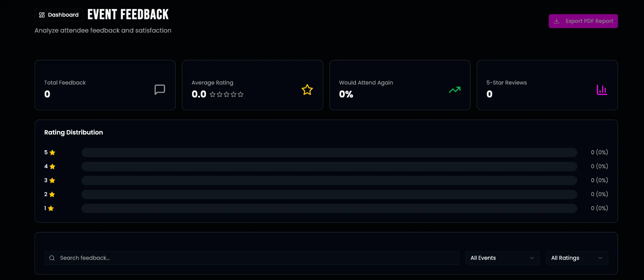The height and width of the screenshot is (280, 644).
Task: Click the 0 (0%) count in 3-star row
Action: pyautogui.click(x=599, y=180)
